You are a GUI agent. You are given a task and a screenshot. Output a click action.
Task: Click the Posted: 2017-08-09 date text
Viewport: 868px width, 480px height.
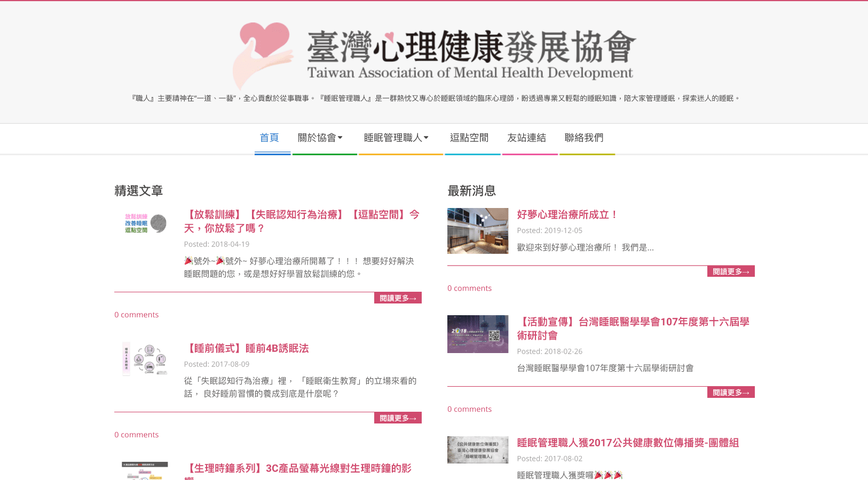(217, 364)
